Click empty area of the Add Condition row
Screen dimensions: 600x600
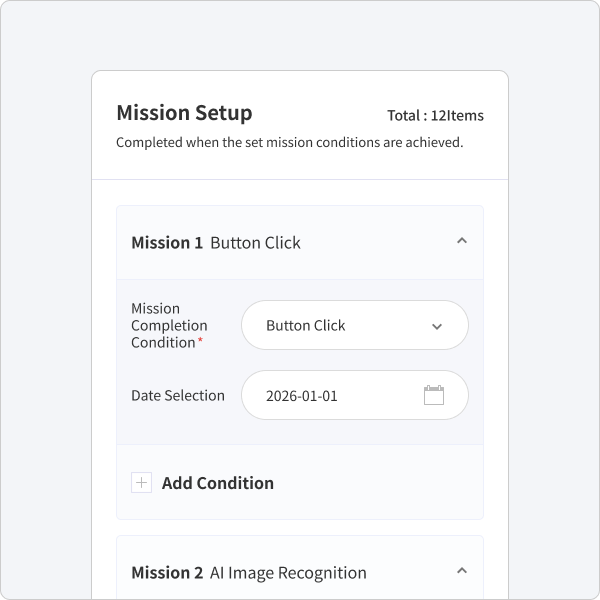click(x=379, y=483)
